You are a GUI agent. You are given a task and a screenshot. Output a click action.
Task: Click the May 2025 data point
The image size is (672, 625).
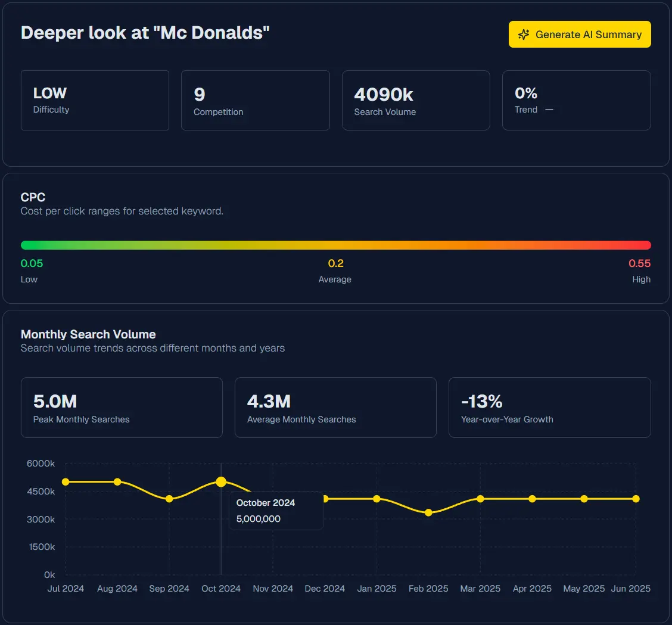pos(584,499)
